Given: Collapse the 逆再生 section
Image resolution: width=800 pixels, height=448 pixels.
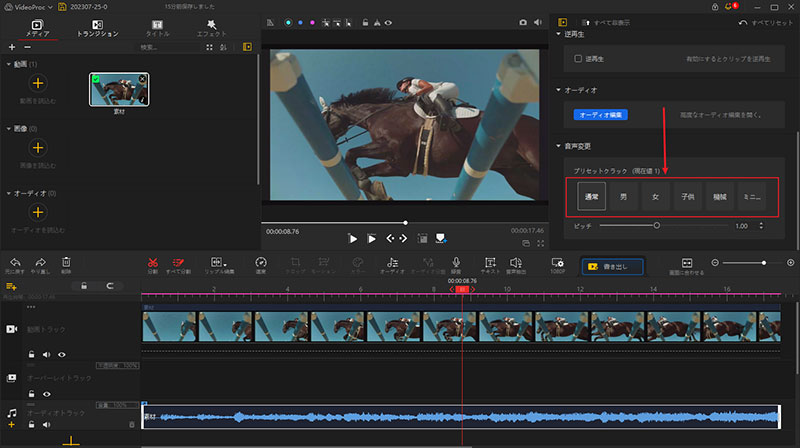Looking at the screenshot, I should 558,34.
